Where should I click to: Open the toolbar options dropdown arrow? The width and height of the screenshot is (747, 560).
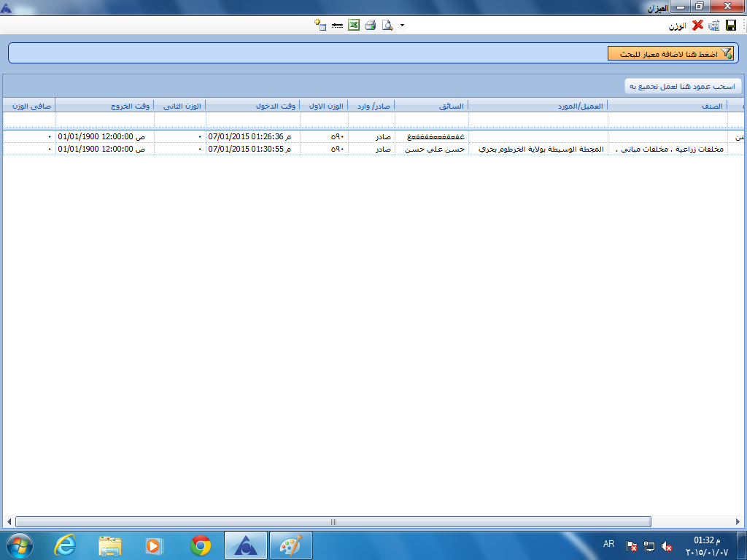click(402, 26)
